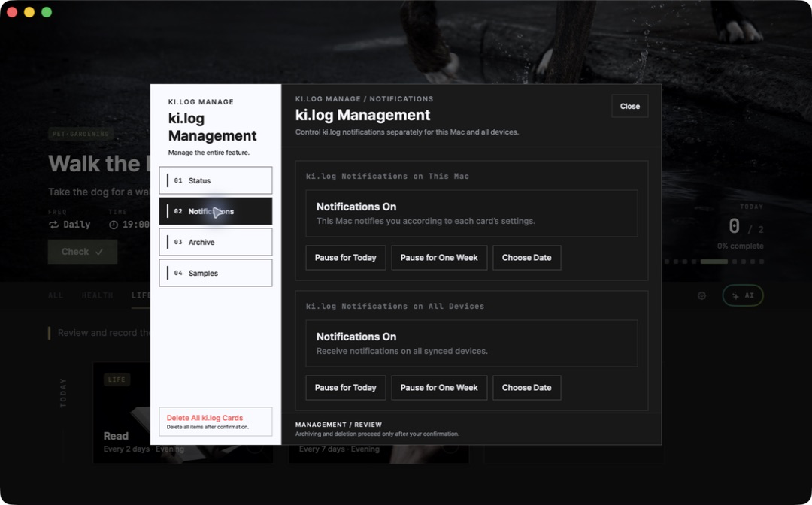Click the repeat icon beside Daily
The height and width of the screenshot is (505, 812).
pyautogui.click(x=53, y=225)
